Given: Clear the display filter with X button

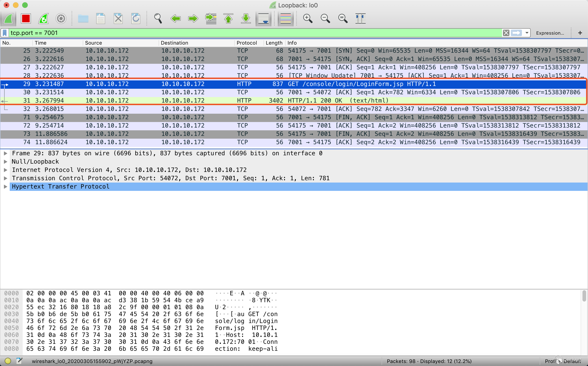Looking at the screenshot, I should (506, 33).
